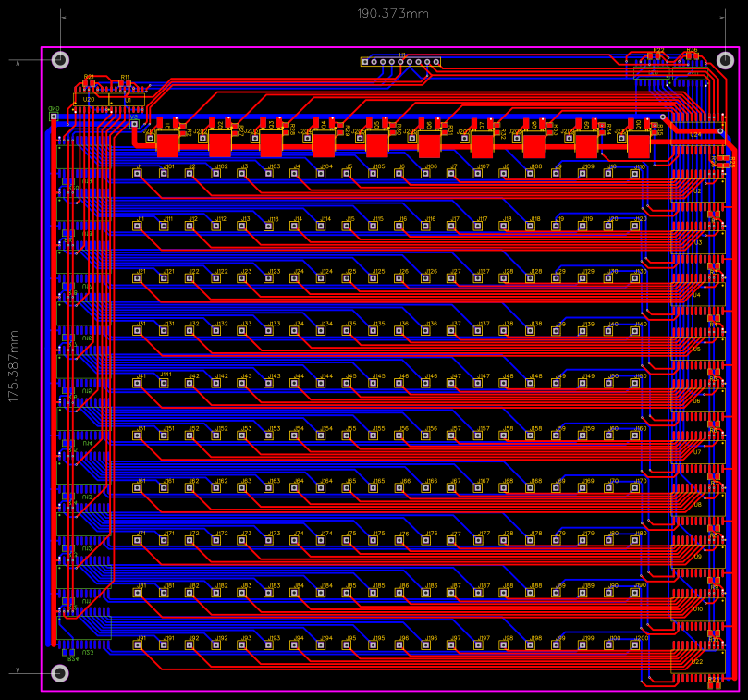Image resolution: width=748 pixels, height=700 pixels.
Task: Select the U2 IC on the right side
Action: coord(697,191)
